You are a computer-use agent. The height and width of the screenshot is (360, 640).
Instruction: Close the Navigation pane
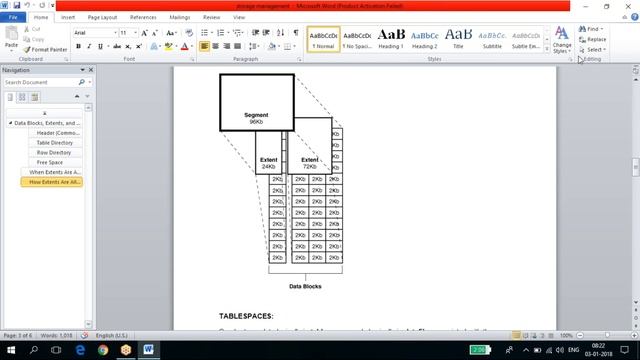[91, 70]
